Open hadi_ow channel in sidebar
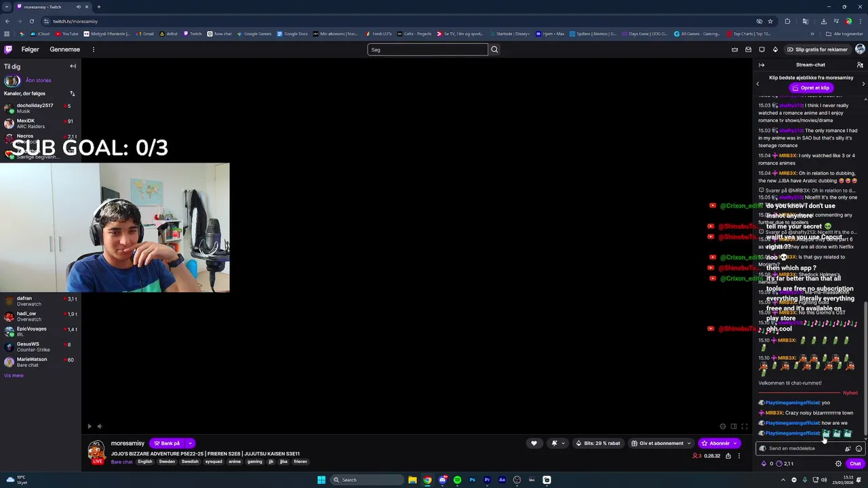The height and width of the screenshot is (488, 868). pos(39,317)
